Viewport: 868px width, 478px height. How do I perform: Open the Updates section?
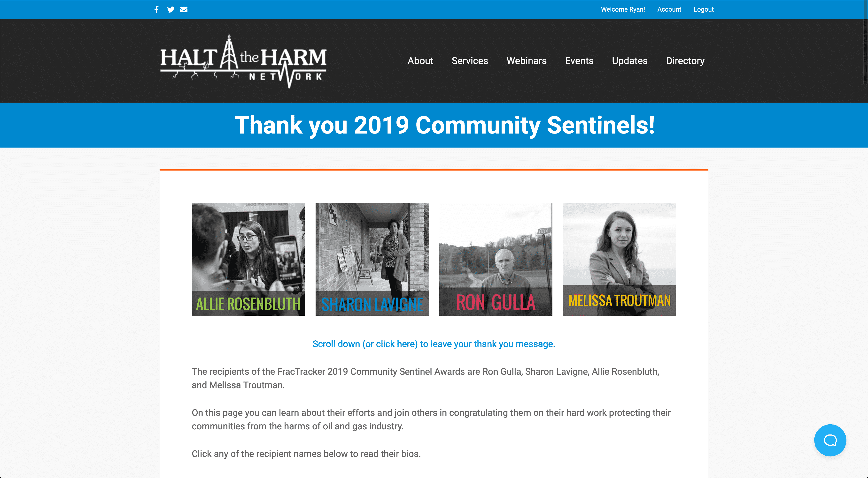click(x=629, y=60)
